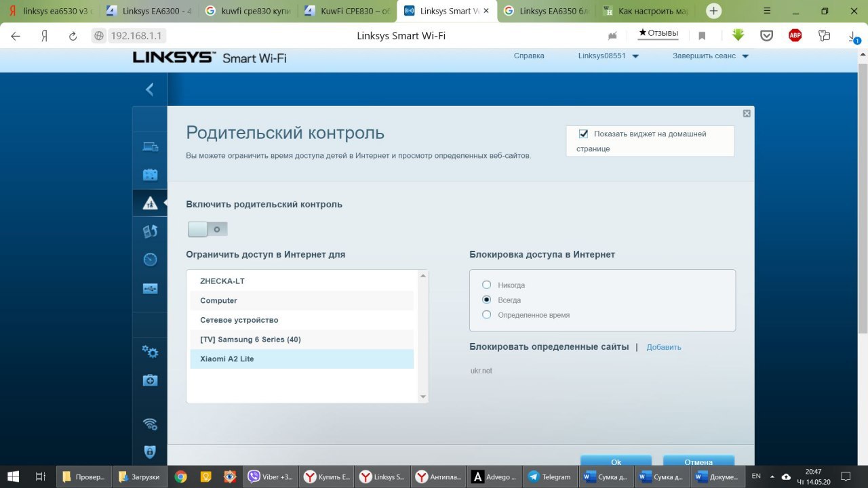Close the Linksys Smart Wi-Fi tab
The image size is (868, 488).
[x=486, y=11]
